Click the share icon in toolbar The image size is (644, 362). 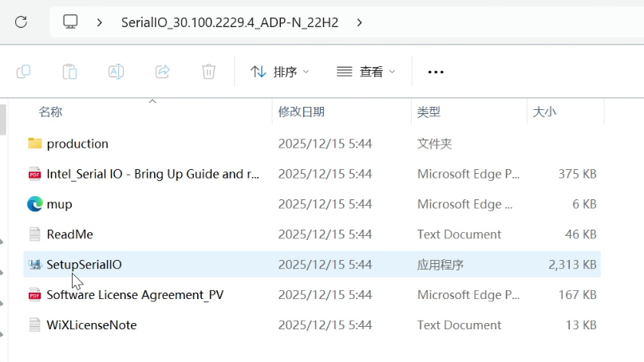click(x=162, y=72)
